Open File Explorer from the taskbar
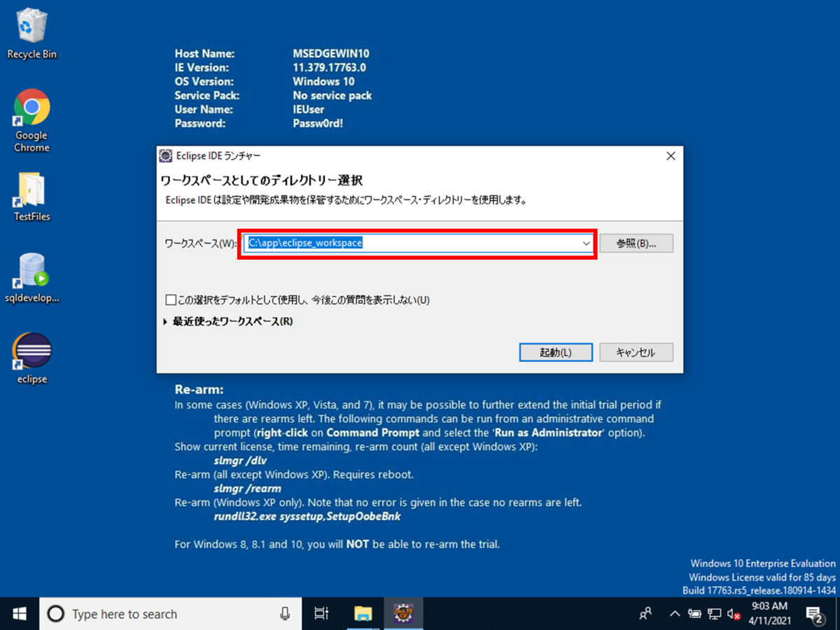 click(x=363, y=614)
